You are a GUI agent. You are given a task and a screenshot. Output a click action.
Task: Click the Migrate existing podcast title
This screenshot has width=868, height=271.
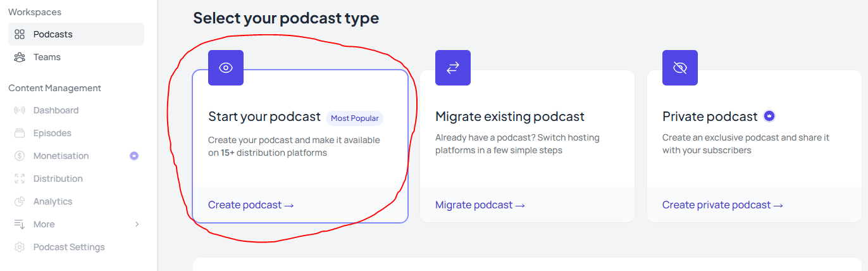pyautogui.click(x=510, y=117)
